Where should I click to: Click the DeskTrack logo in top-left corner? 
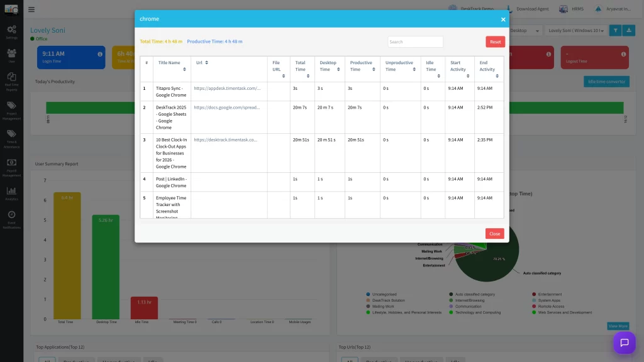tap(11, 9)
